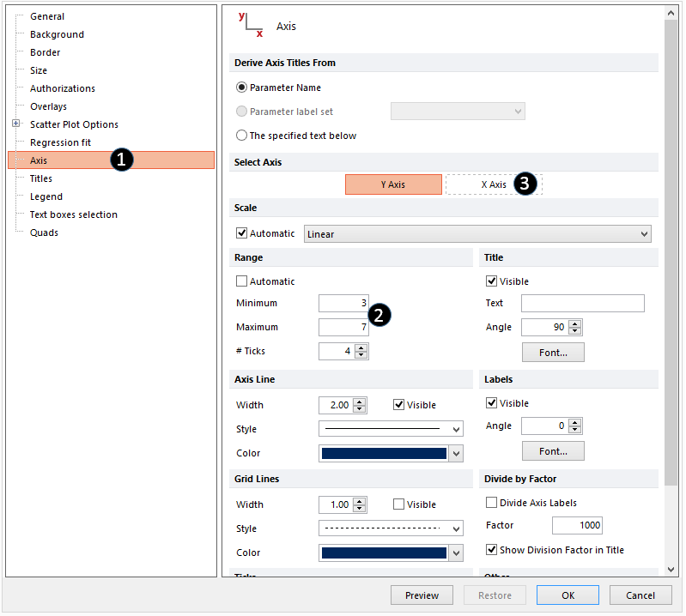The image size is (686, 616).
Task: Open the Linear scale dropdown
Action: point(477,234)
